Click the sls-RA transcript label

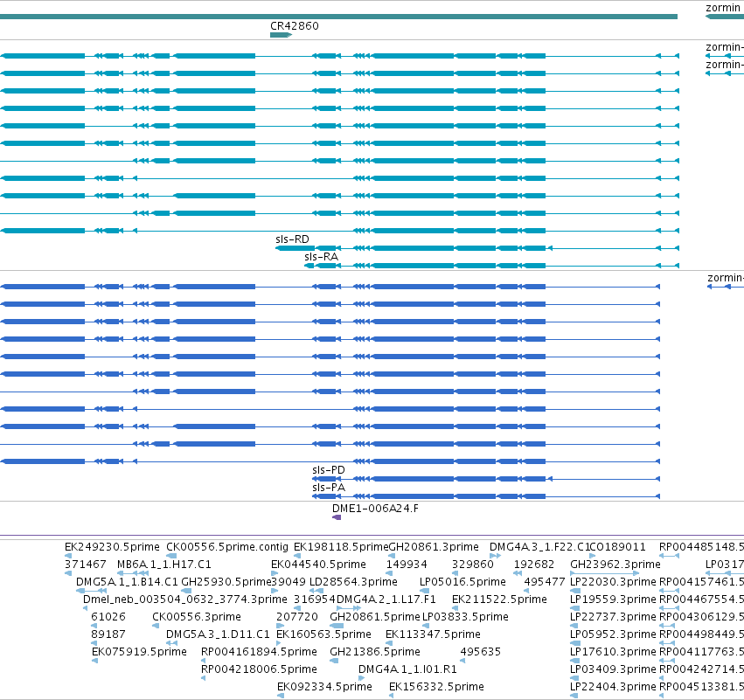point(321,257)
